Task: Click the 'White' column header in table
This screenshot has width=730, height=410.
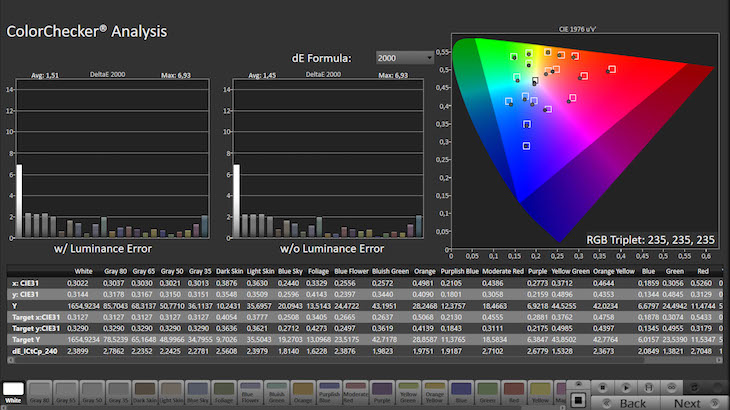Action: 83,271
